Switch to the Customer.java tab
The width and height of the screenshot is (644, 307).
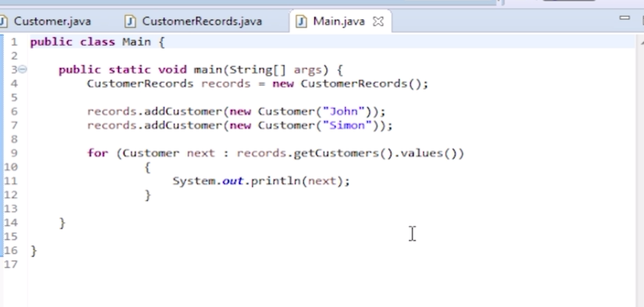coord(52,22)
